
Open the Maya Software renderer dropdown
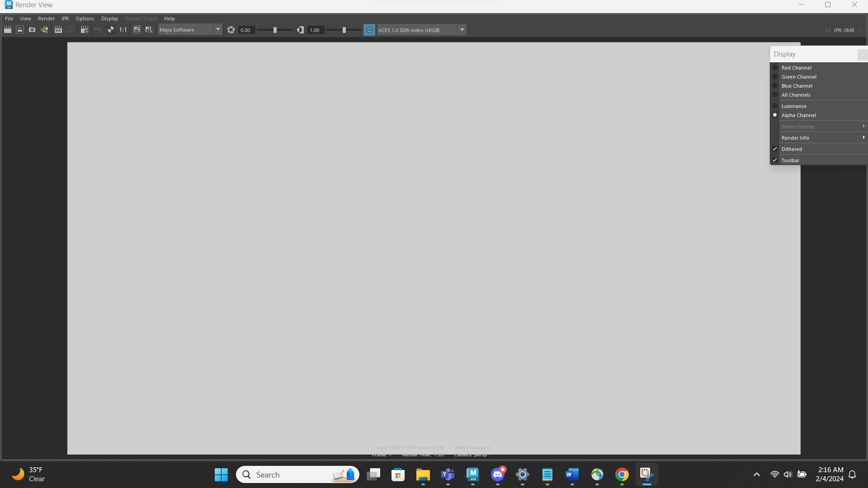(x=218, y=29)
